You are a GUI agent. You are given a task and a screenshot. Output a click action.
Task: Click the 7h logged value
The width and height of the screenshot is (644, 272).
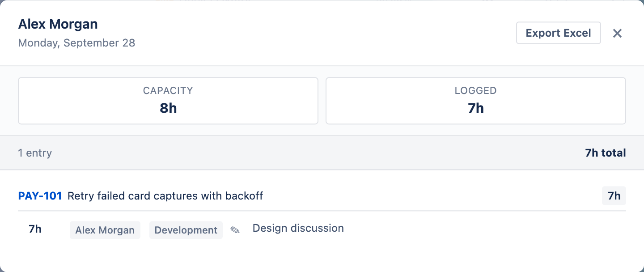click(x=476, y=109)
